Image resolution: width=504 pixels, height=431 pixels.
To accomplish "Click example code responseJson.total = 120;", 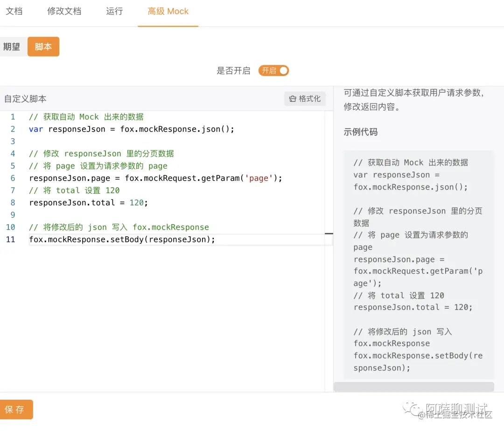I will coord(413,307).
